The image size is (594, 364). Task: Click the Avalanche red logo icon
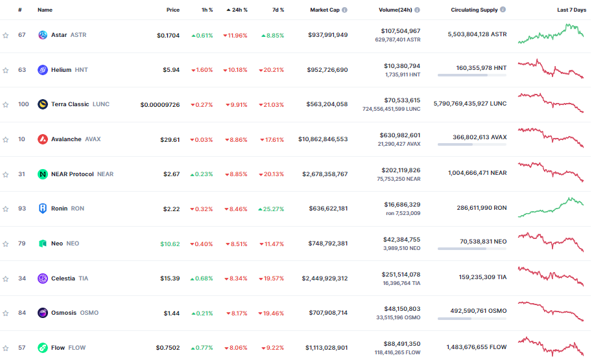[43, 139]
